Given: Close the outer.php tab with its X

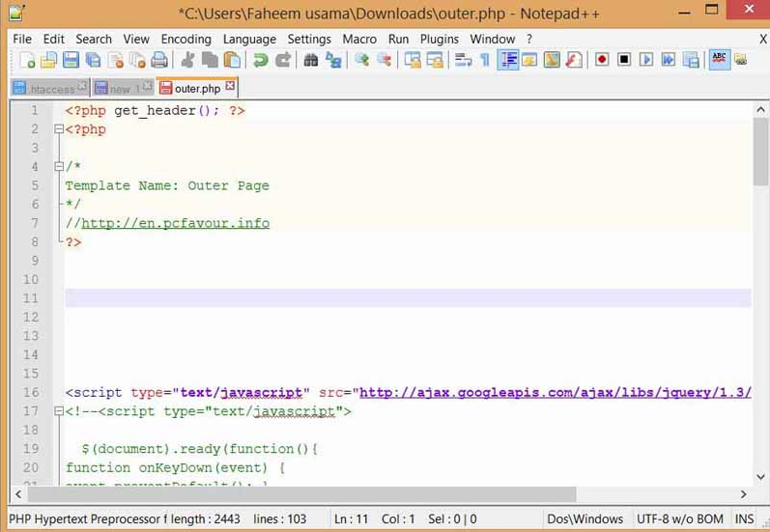Looking at the screenshot, I should (x=230, y=86).
